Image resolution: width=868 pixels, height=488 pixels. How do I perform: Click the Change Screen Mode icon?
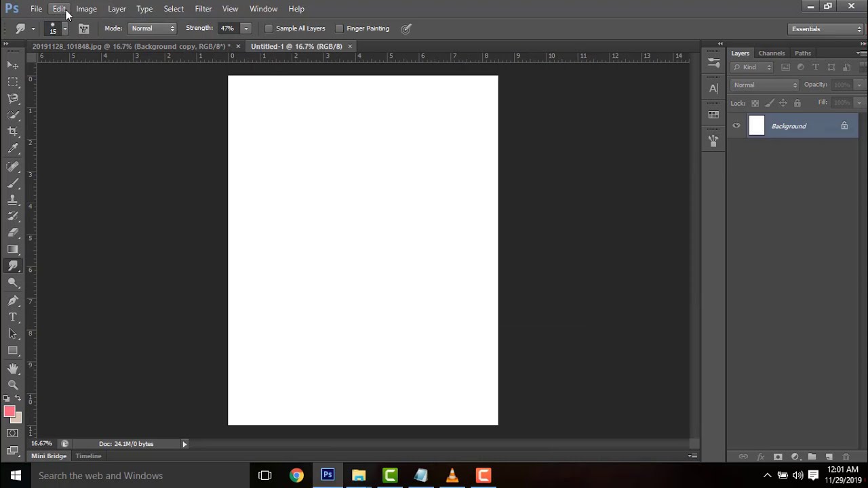click(13, 450)
